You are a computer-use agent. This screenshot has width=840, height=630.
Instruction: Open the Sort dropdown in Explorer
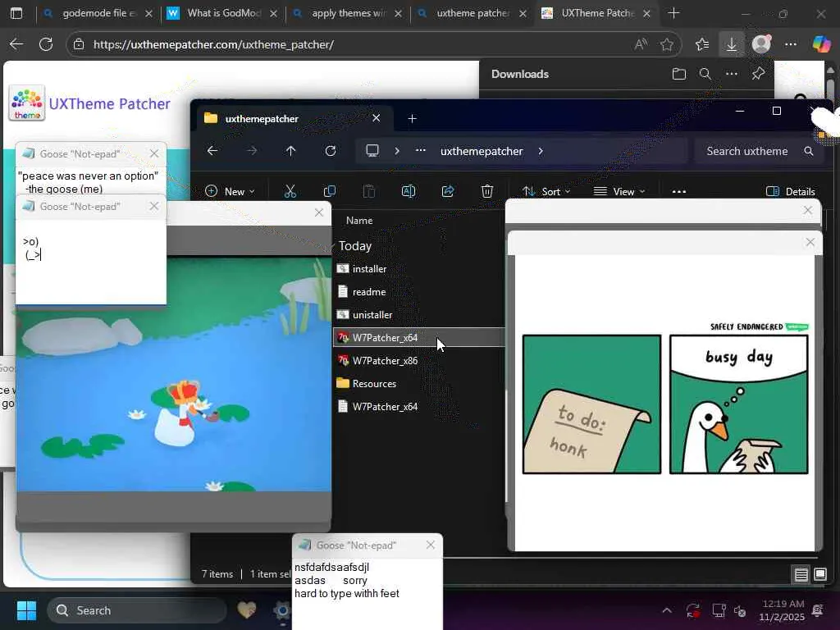coord(546,191)
